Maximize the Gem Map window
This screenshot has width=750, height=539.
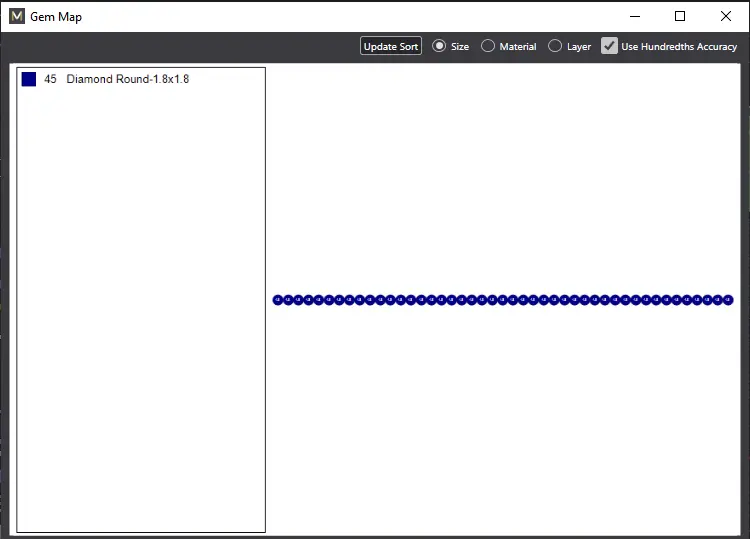point(680,16)
